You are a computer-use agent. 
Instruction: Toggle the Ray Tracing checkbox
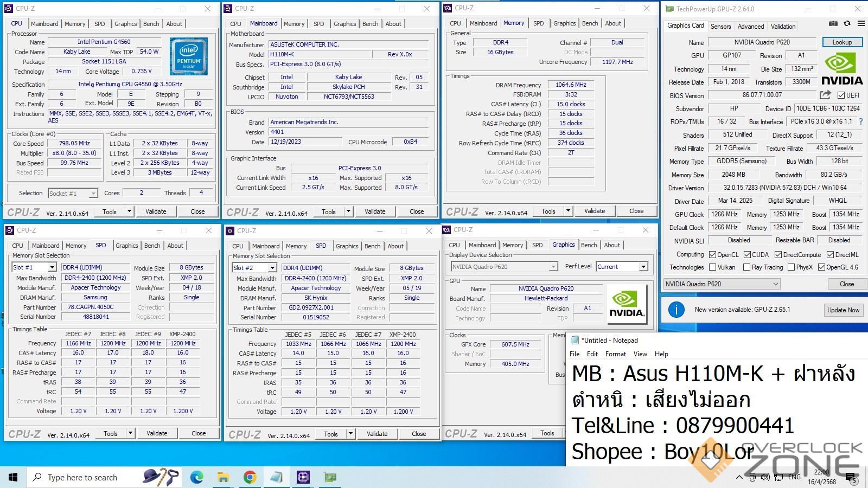(746, 267)
